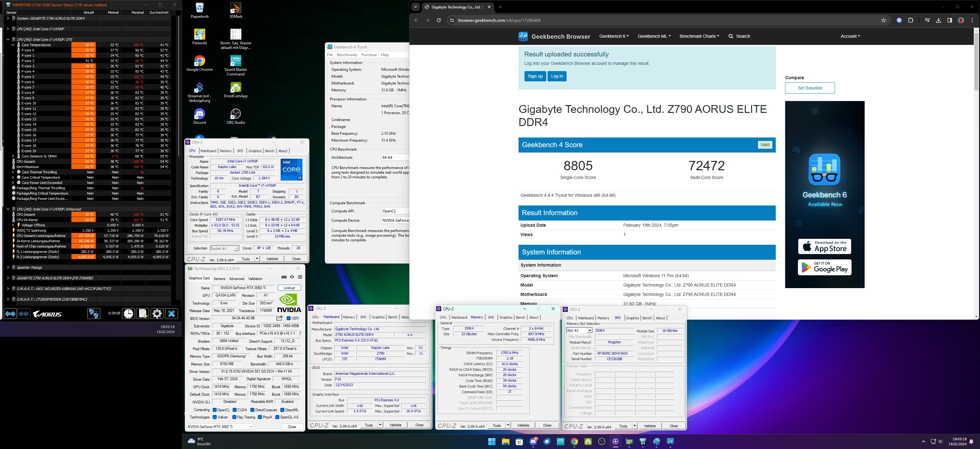Screen dimensions: 980x449
Task: Open GPU-Z hamburger menu
Action: [300, 277]
